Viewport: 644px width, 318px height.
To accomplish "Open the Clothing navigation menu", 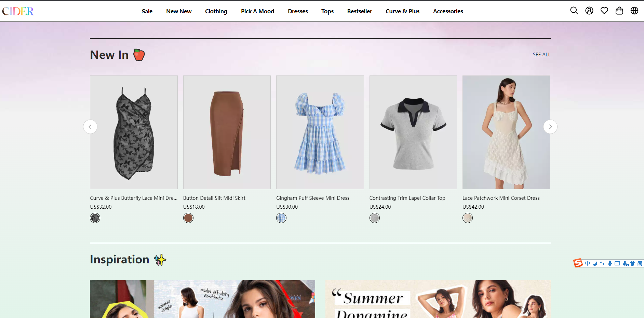I will (216, 11).
